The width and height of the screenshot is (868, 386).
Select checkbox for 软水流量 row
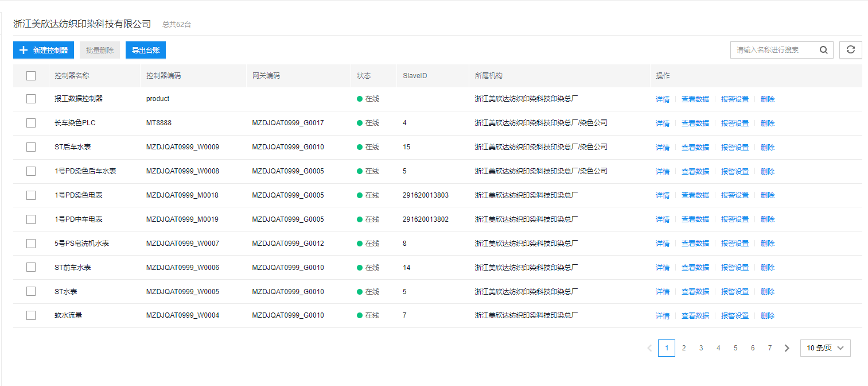(x=31, y=315)
